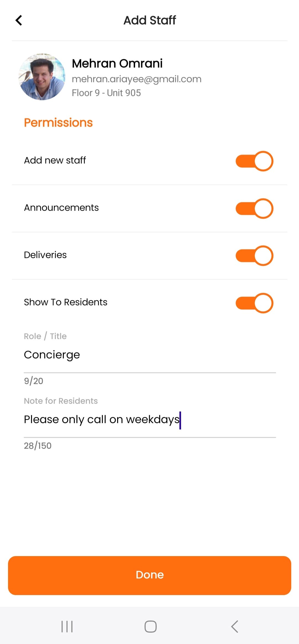The image size is (299, 644).
Task: Turn off the Announcements permission switch
Action: [254, 208]
